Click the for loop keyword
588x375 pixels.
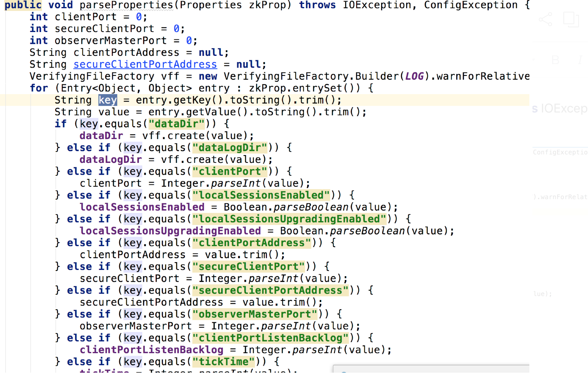[39, 88]
